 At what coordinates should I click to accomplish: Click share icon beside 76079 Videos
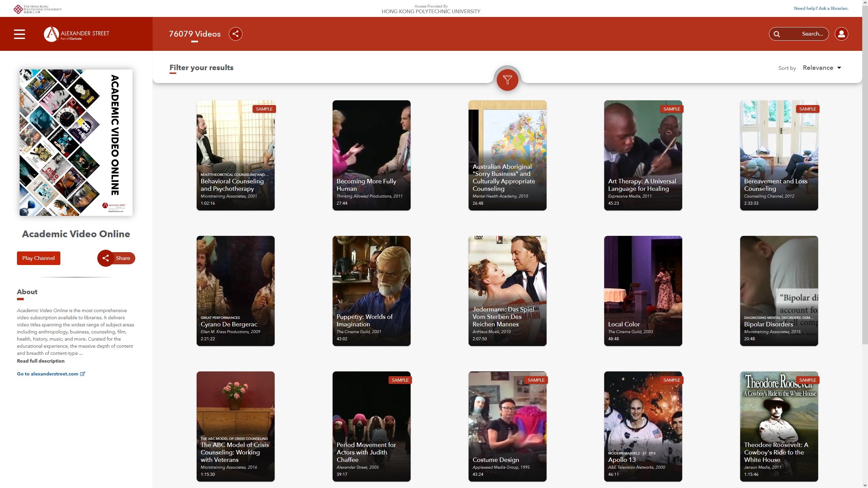point(235,34)
